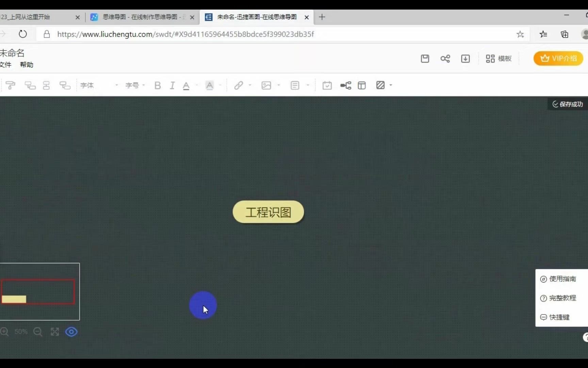The height and width of the screenshot is (368, 588).
Task: Insert a sibling topic node icon
Action: [x=46, y=85]
